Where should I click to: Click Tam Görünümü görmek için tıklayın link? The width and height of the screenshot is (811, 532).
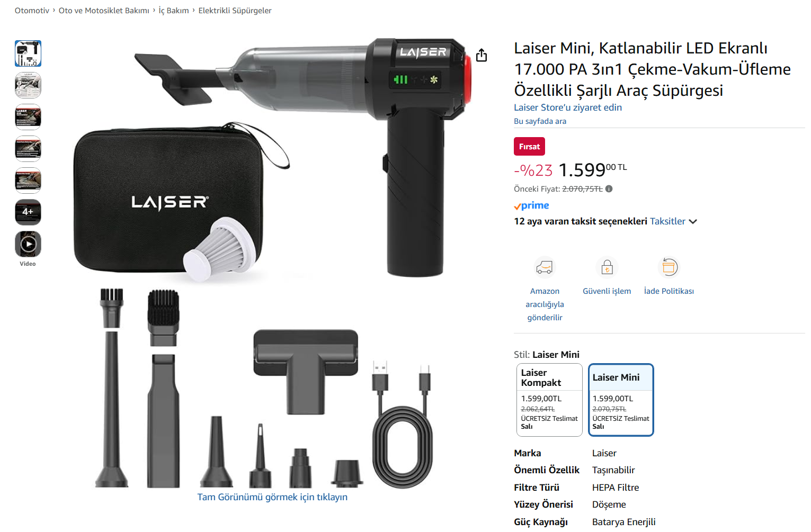tap(272, 497)
